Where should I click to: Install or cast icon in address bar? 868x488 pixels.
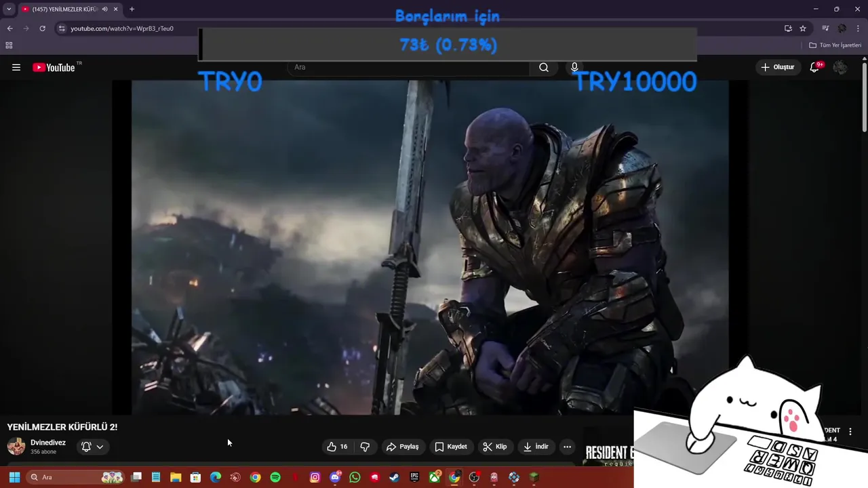tap(788, 28)
